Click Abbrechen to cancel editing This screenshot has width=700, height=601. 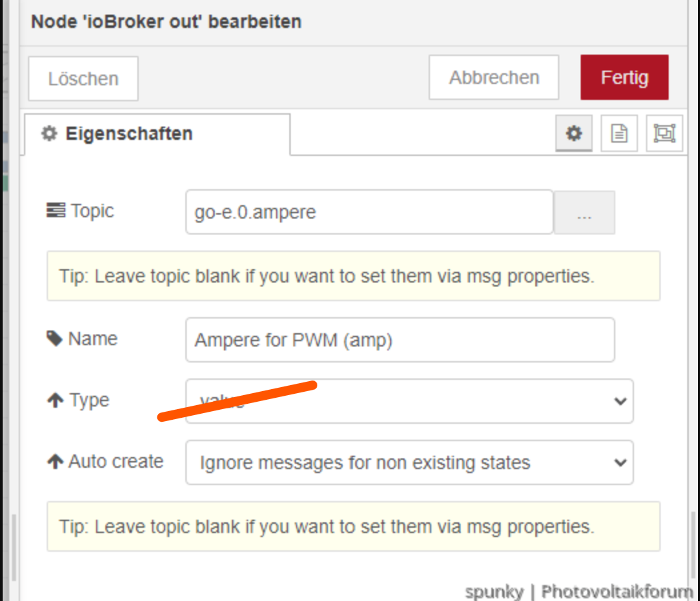pos(494,77)
